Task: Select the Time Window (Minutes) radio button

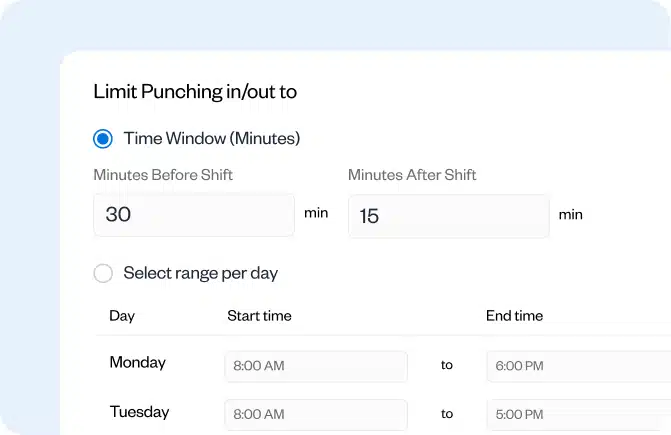Action: pyautogui.click(x=103, y=139)
